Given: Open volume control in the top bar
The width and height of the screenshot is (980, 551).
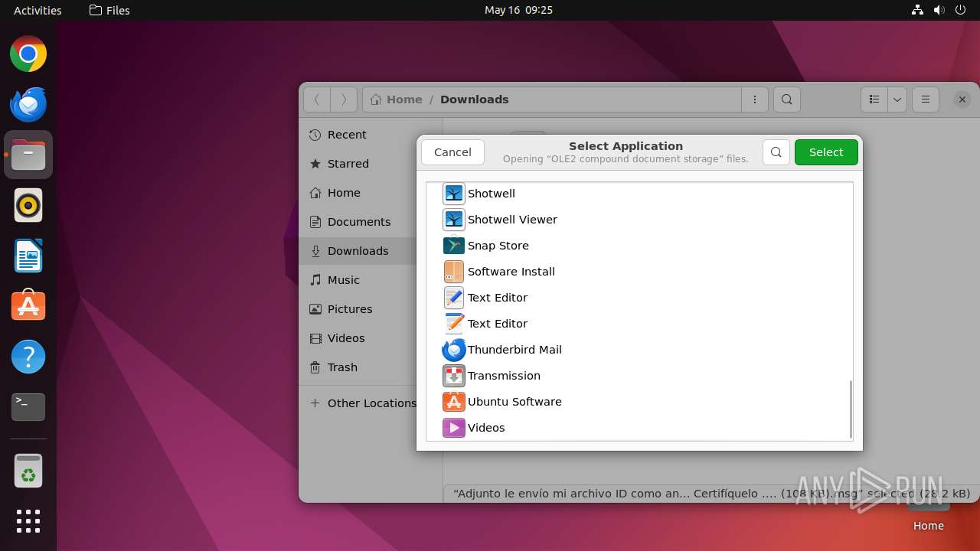Looking at the screenshot, I should [x=939, y=10].
